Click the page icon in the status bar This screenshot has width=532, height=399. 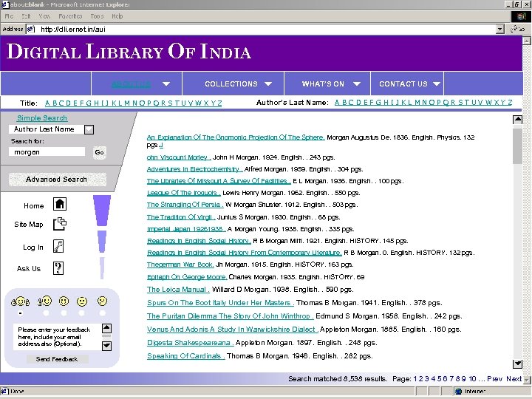click(x=4, y=391)
